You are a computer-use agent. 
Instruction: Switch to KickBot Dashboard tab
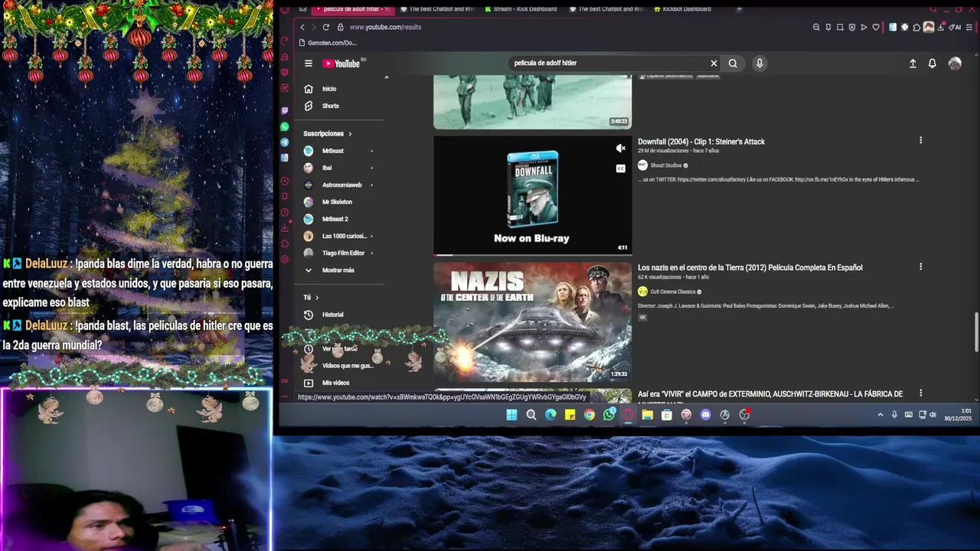click(x=682, y=9)
